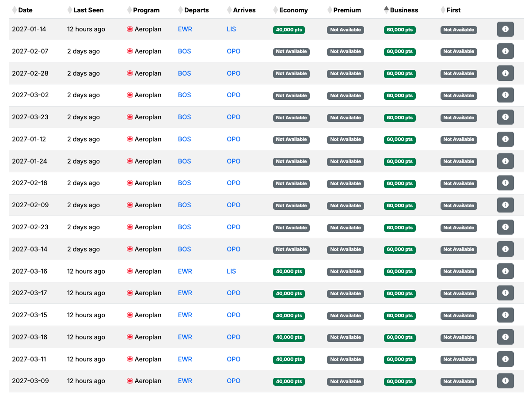The image size is (532, 395).
Task: Click info icon on 2027-02-23 row
Action: 505,227
